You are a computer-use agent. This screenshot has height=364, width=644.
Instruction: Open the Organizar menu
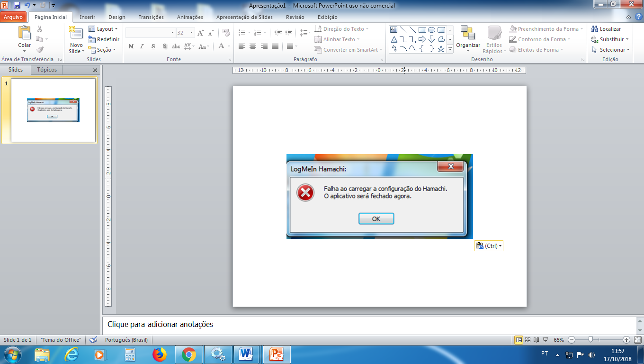468,39
